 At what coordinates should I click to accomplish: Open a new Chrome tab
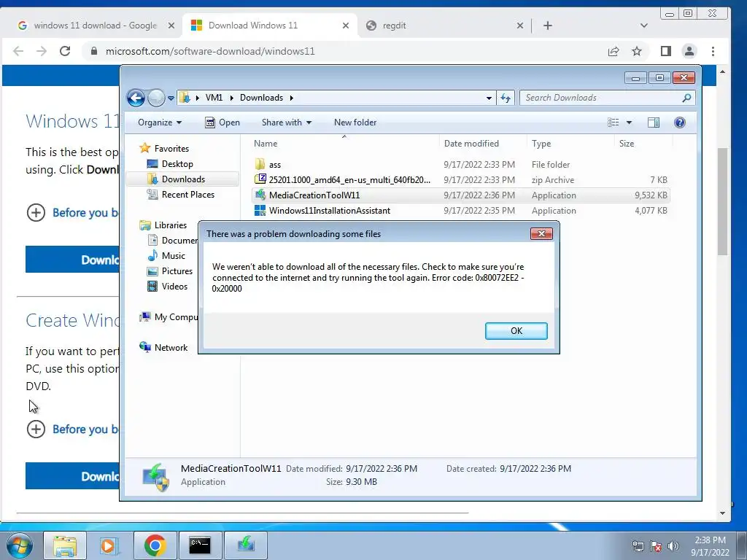(548, 26)
